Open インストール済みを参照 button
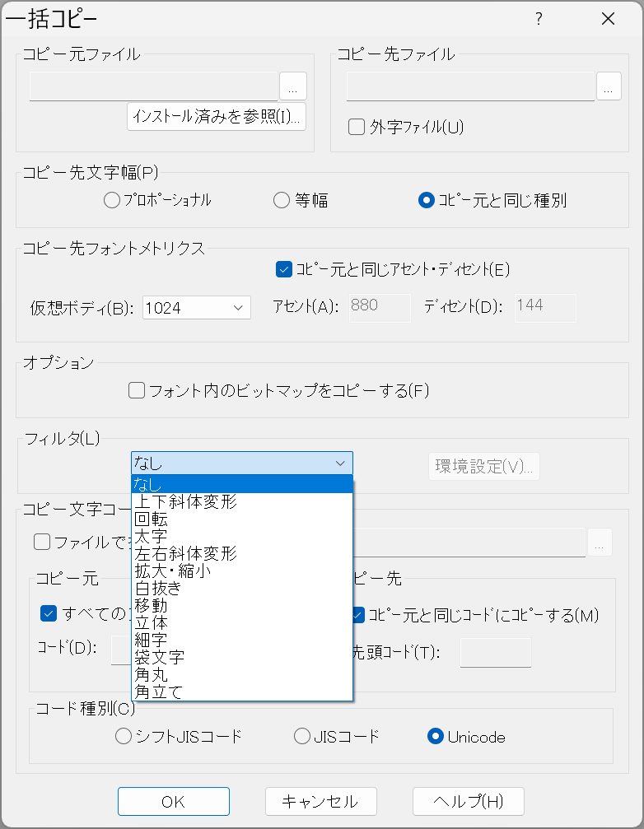This screenshot has height=829, width=644. pyautogui.click(x=217, y=117)
